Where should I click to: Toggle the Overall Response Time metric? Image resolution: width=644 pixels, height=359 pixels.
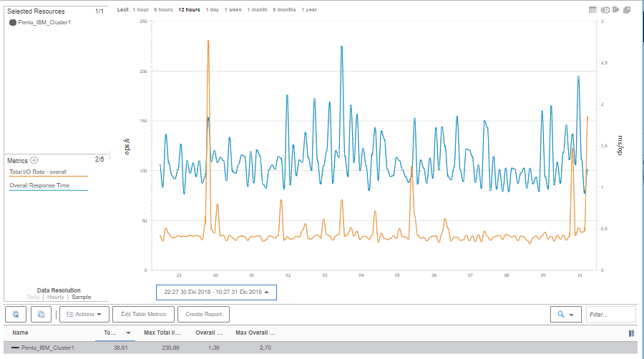tap(39, 186)
